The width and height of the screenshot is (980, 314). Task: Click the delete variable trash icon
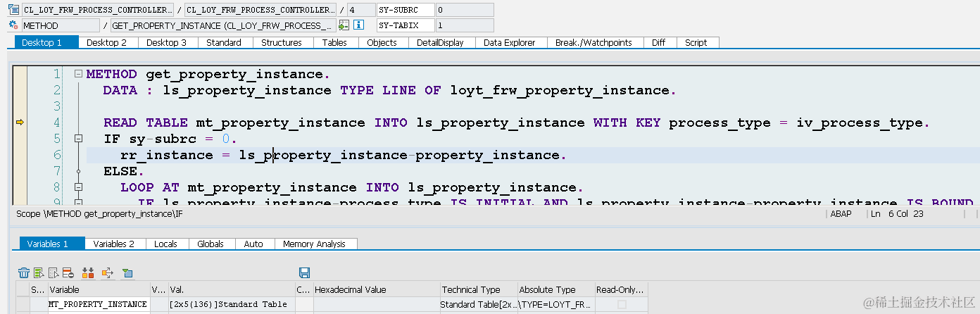tap(24, 272)
